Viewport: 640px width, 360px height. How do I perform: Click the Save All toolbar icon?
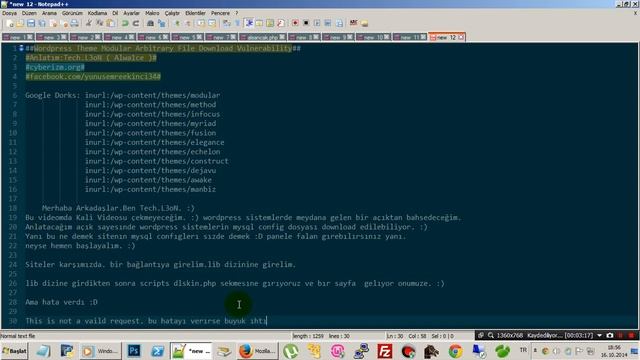point(42,23)
